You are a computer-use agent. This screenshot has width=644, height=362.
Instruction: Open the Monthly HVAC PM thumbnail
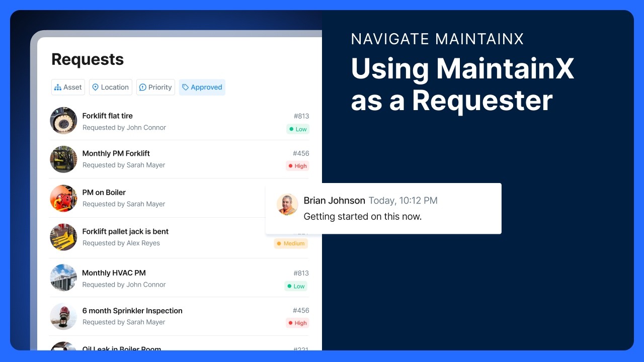click(63, 278)
